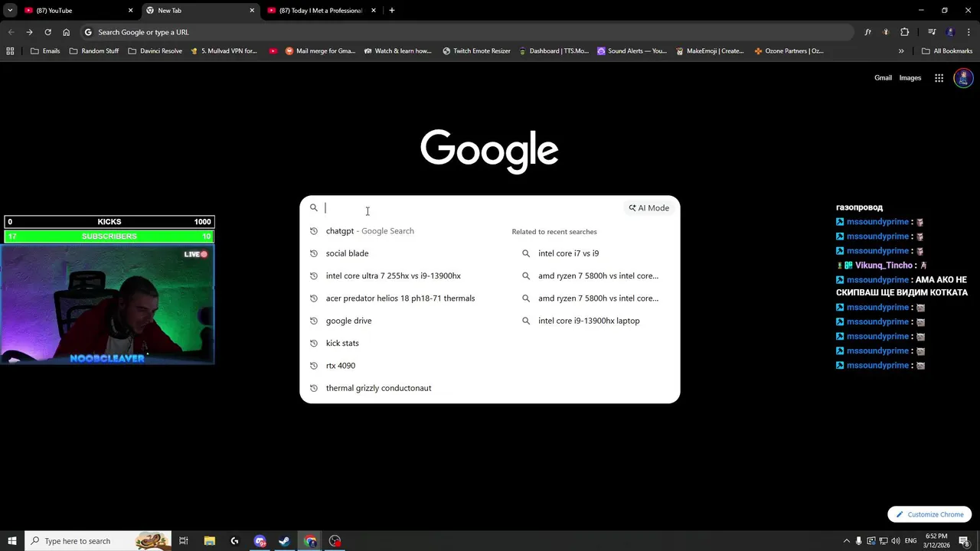Open the Mullvad VPN bookmark
The height and width of the screenshot is (551, 980).
(224, 51)
